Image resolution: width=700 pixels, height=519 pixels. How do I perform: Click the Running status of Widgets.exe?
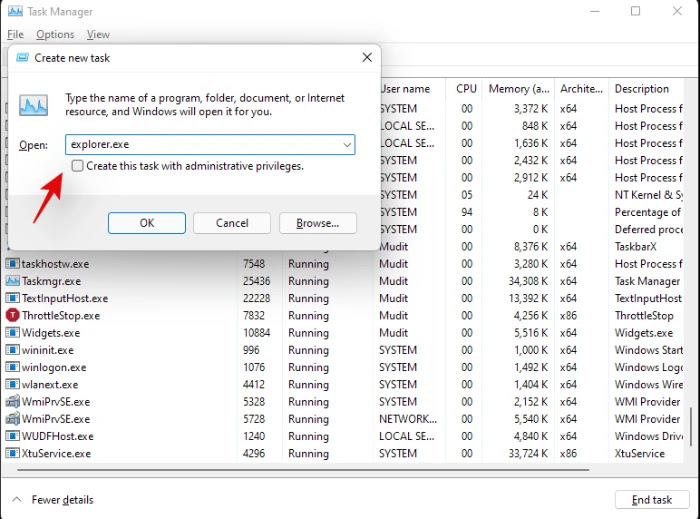[x=308, y=333]
